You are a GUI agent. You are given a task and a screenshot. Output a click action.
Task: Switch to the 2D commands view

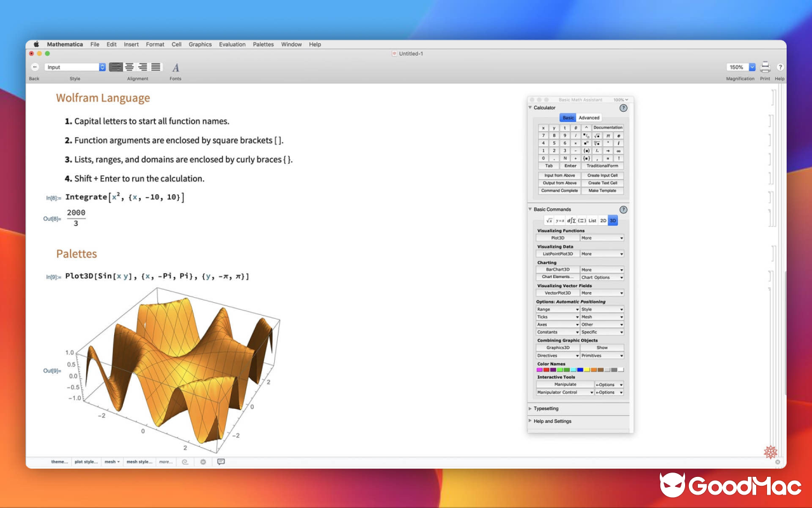tap(603, 220)
